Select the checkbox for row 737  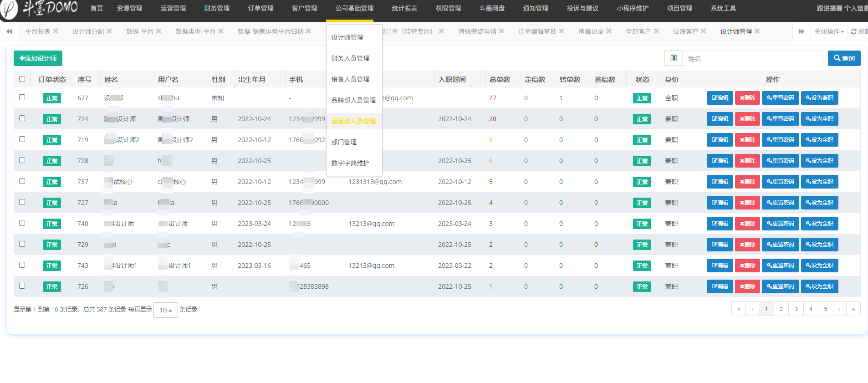(22, 181)
